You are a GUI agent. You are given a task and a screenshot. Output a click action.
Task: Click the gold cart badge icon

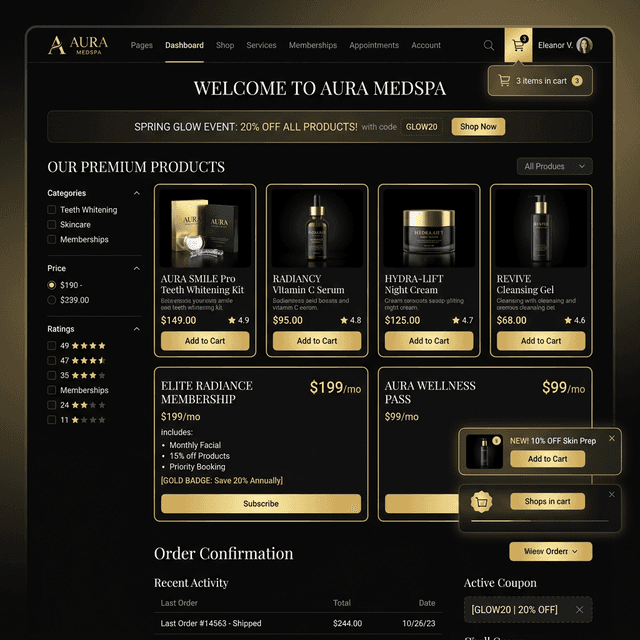(x=481, y=502)
